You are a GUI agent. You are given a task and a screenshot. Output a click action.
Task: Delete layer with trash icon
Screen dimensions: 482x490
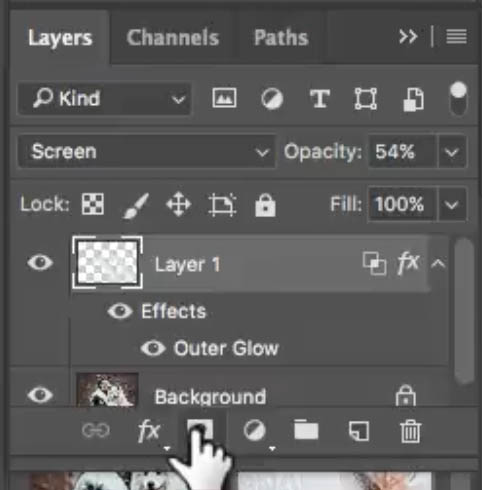[410, 431]
